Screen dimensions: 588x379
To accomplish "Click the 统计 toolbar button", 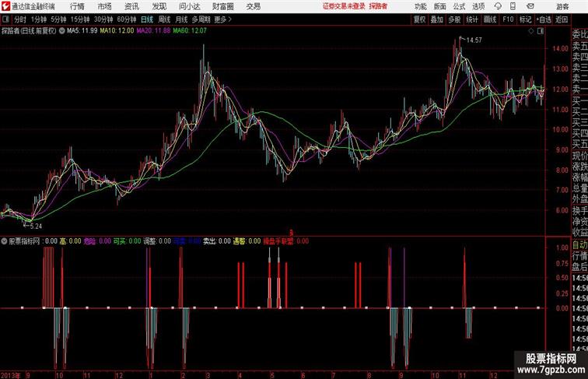I will click(472, 19).
